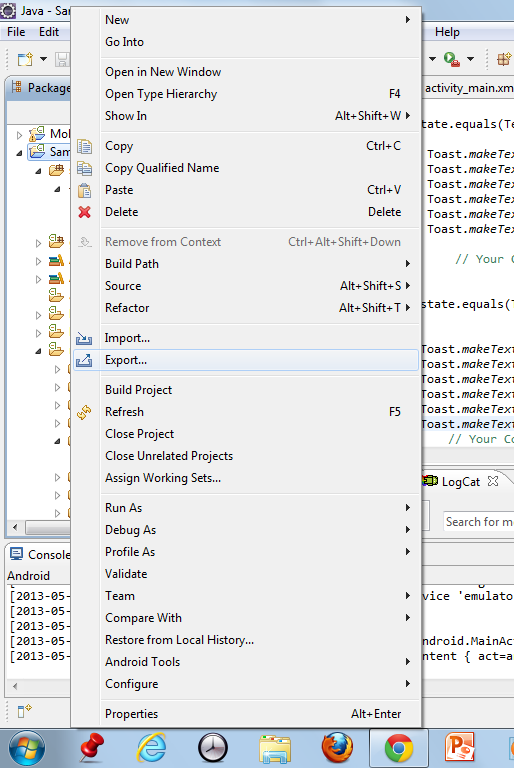Open Firefox from the taskbar
The height and width of the screenshot is (768, 514).
coord(337,748)
